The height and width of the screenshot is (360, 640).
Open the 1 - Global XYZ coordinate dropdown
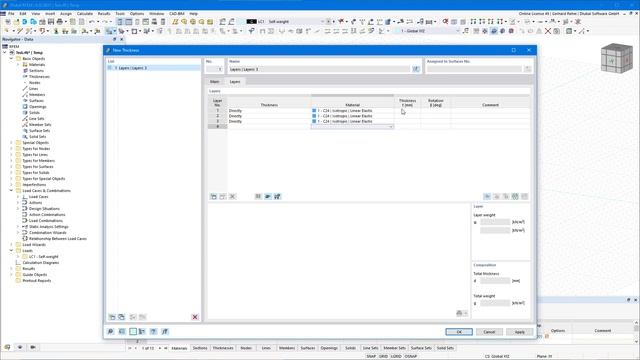pyautogui.click(x=458, y=31)
